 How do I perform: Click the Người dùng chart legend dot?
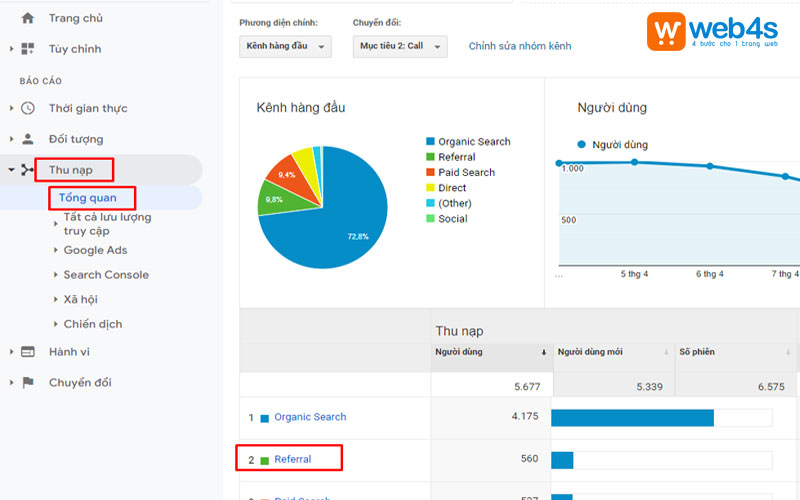click(x=581, y=144)
